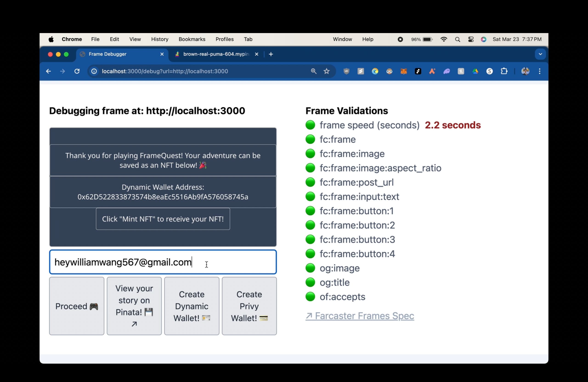Click the browser forward arrow
Screen dimensions: 588x382
62,71
